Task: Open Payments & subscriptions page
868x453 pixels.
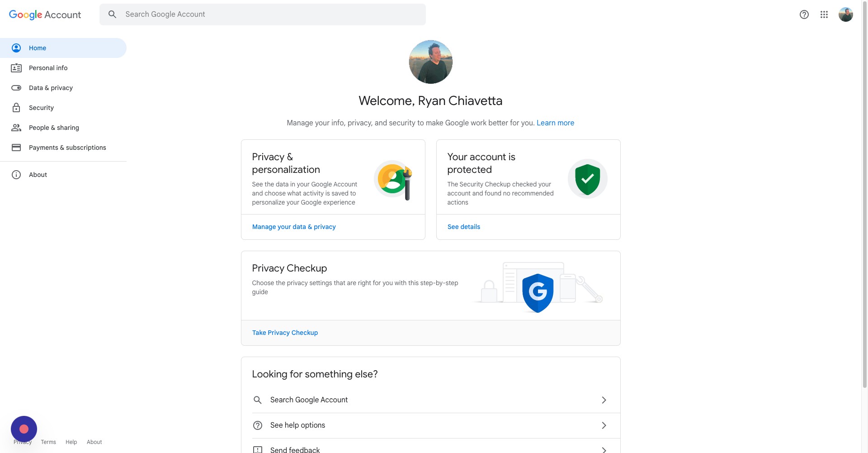Action: [x=67, y=148]
